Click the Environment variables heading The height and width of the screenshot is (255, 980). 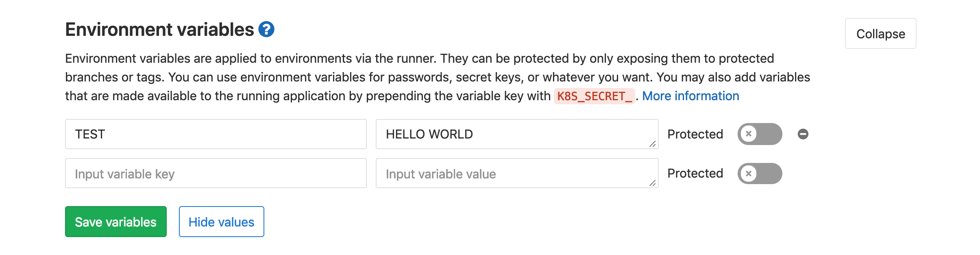(159, 30)
